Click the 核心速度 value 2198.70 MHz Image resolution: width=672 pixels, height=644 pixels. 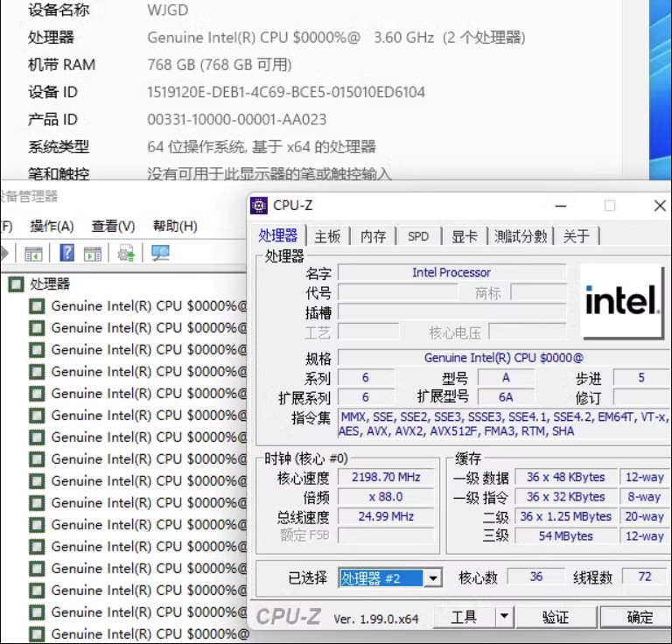tap(386, 477)
